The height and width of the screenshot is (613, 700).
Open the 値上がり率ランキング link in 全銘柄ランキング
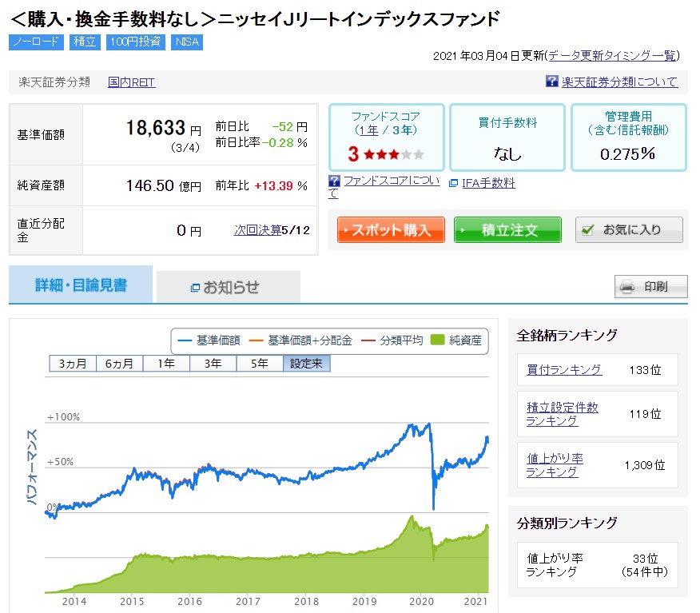[x=555, y=465]
